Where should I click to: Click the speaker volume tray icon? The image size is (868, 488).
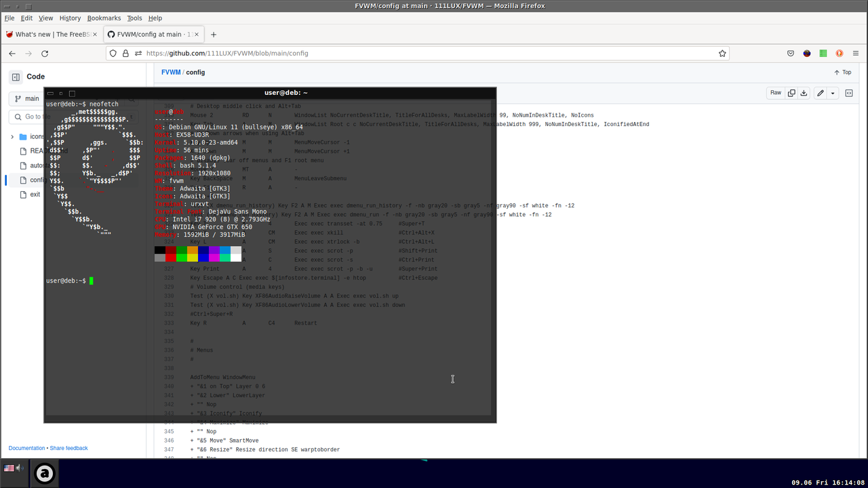coord(20,468)
